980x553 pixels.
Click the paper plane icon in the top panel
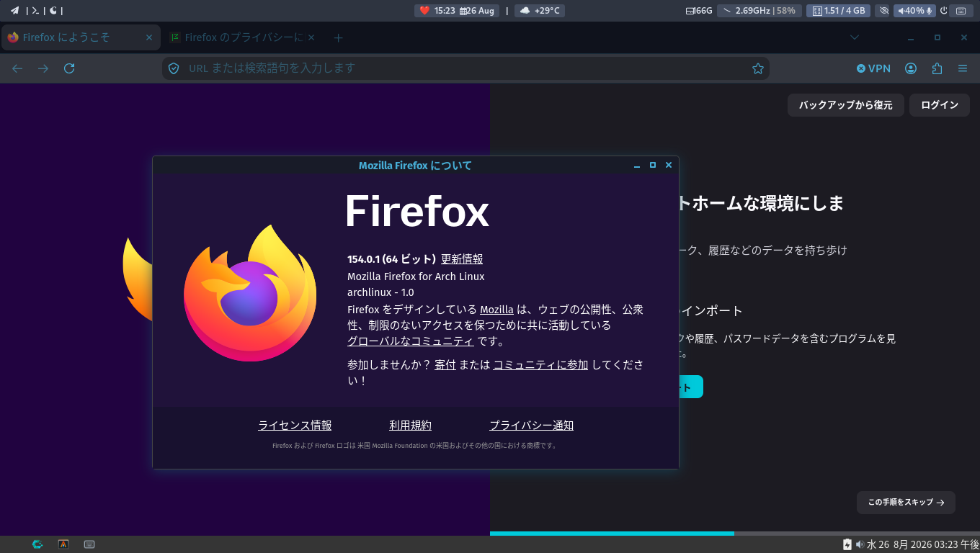[14, 11]
